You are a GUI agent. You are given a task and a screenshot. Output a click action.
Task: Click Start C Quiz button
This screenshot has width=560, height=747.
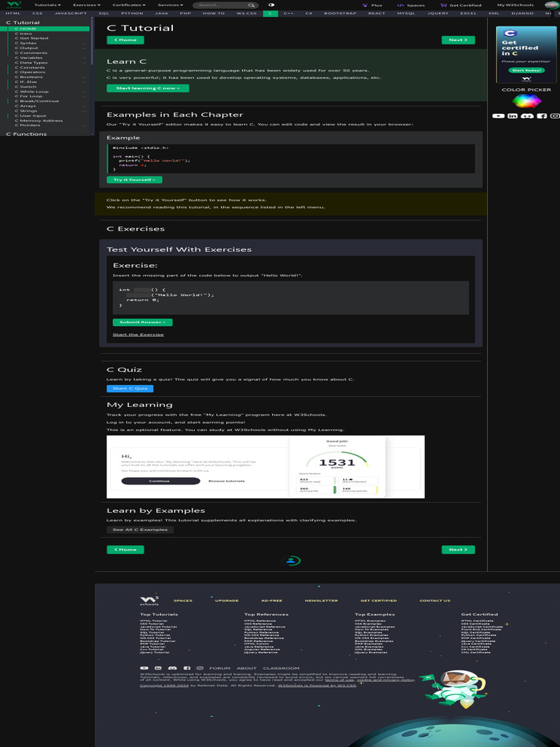pos(130,389)
